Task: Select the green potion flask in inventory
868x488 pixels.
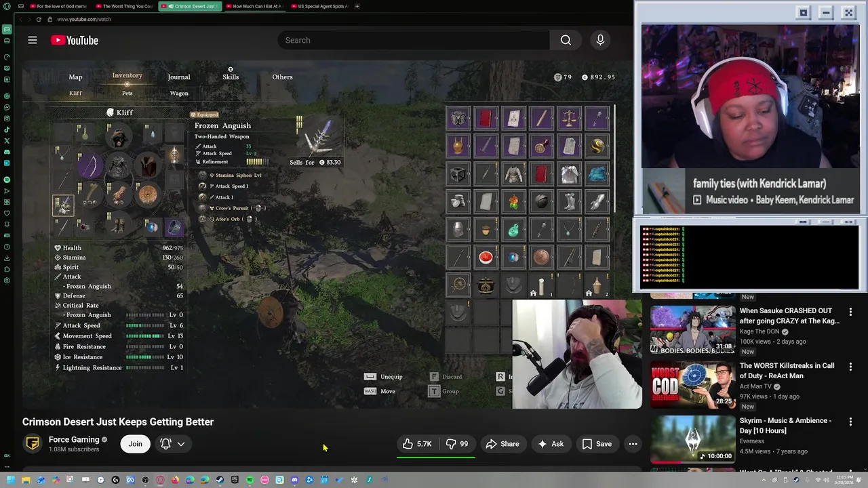Action: pos(513,230)
